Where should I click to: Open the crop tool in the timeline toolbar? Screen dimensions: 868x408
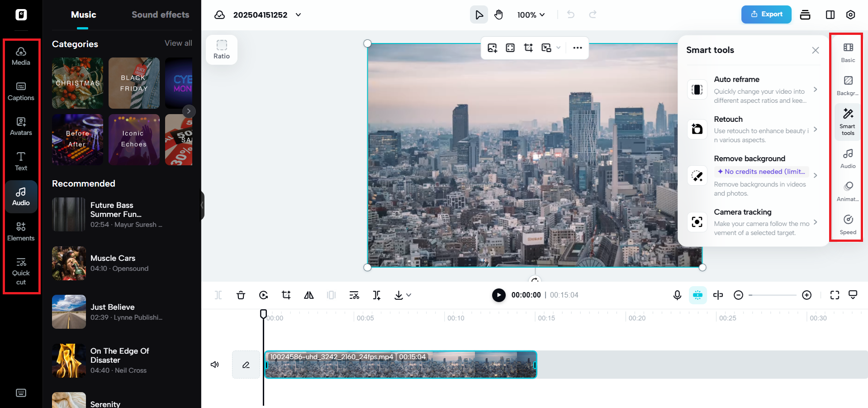[286, 295]
